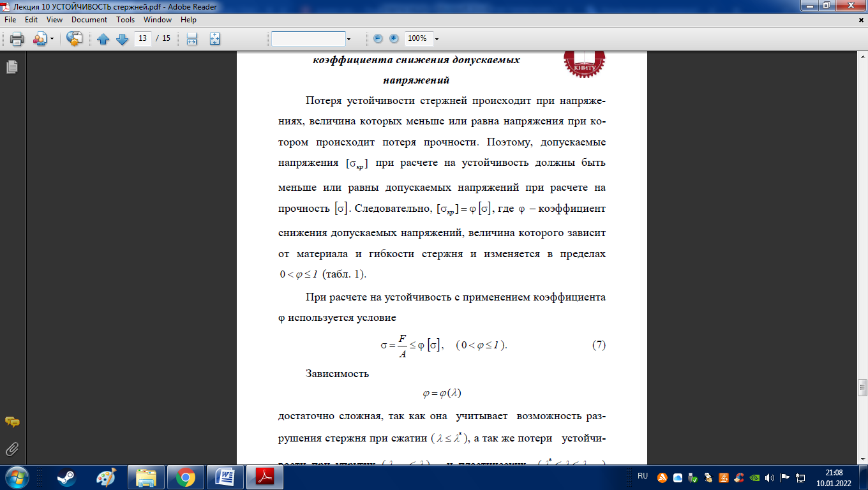
Task: Open the Help menu
Action: [x=188, y=20]
